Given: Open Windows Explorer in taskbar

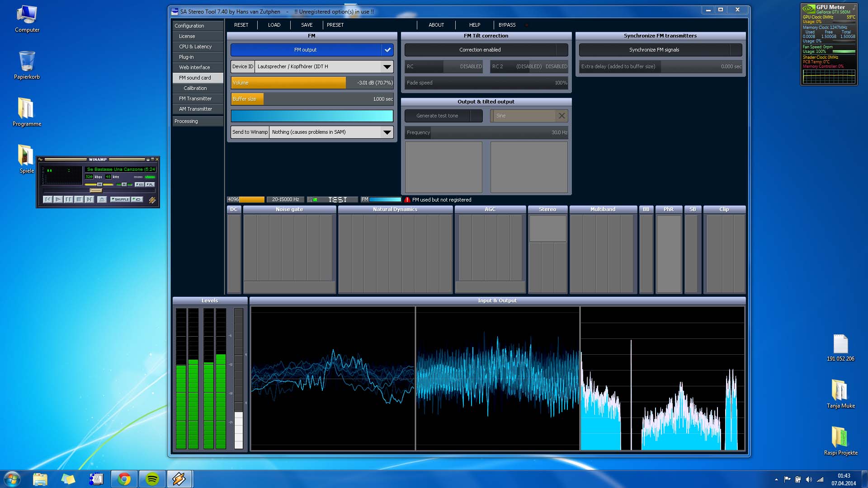Looking at the screenshot, I should pyautogui.click(x=40, y=479).
